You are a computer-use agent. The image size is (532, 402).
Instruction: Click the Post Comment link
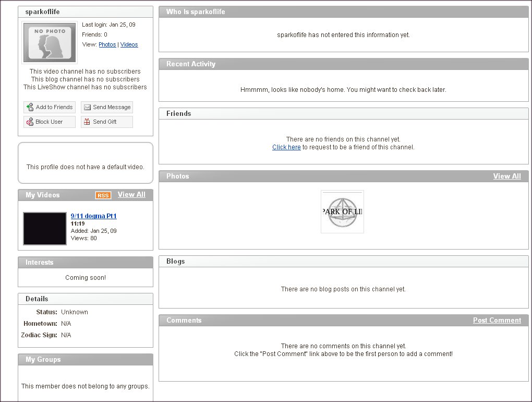pos(497,320)
